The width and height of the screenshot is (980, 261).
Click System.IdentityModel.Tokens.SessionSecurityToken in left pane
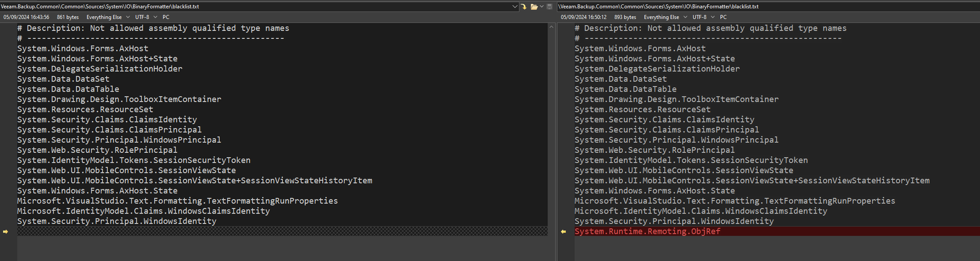coord(134,161)
